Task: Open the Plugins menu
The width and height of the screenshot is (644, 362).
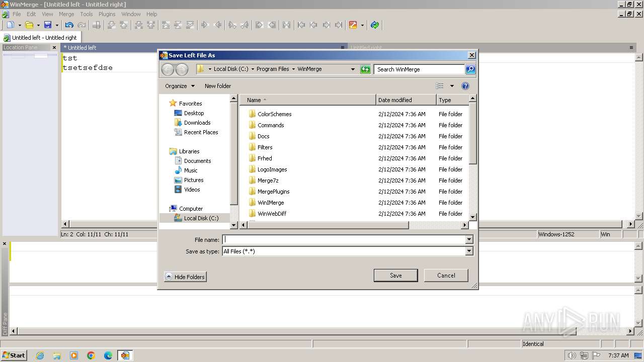Action: [107, 14]
